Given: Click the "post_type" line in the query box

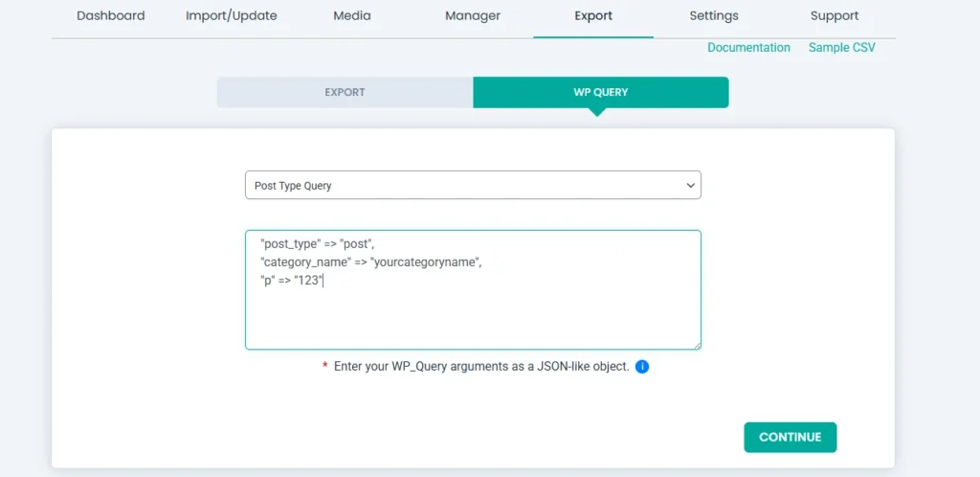Looking at the screenshot, I should 317,244.
